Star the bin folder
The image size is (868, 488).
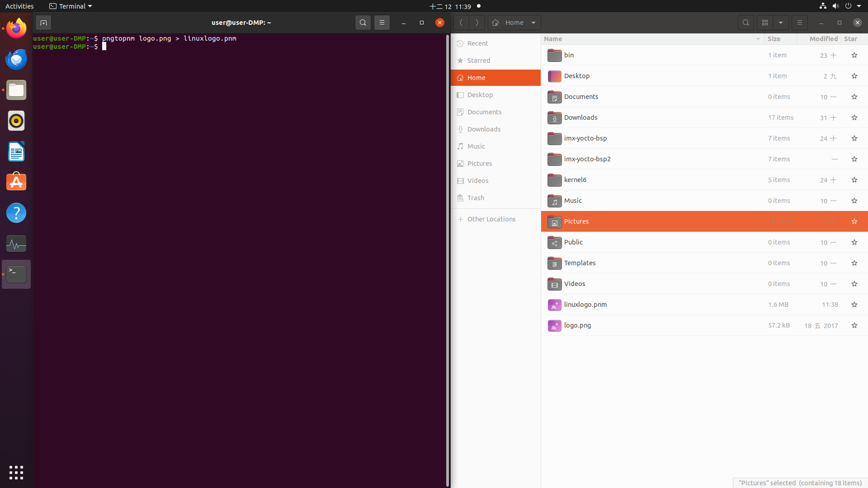point(854,55)
